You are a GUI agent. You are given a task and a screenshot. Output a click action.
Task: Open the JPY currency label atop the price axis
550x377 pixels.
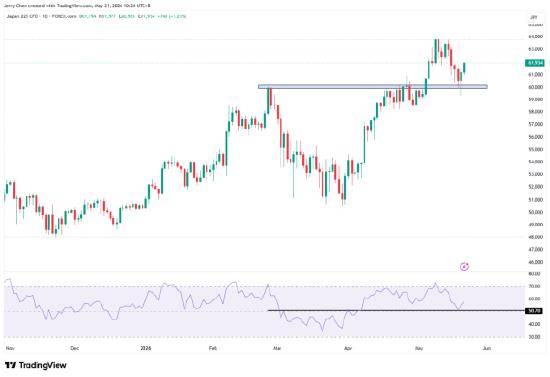click(x=534, y=17)
